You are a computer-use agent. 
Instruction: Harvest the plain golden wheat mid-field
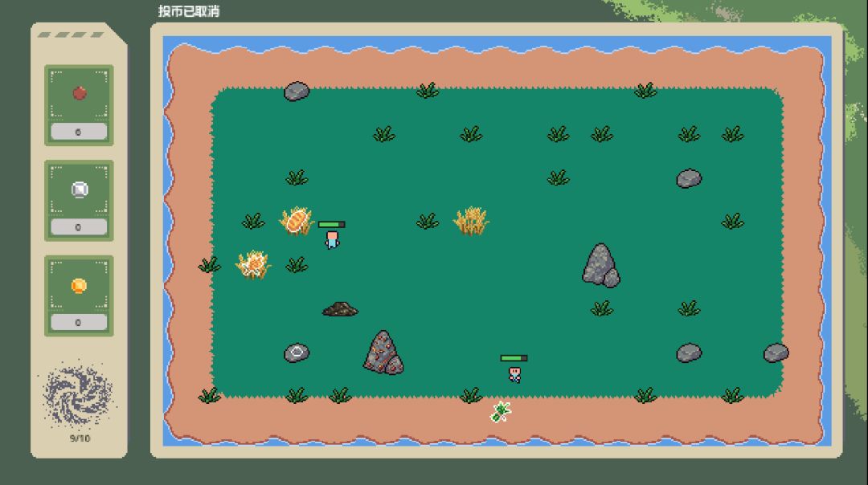[471, 221]
